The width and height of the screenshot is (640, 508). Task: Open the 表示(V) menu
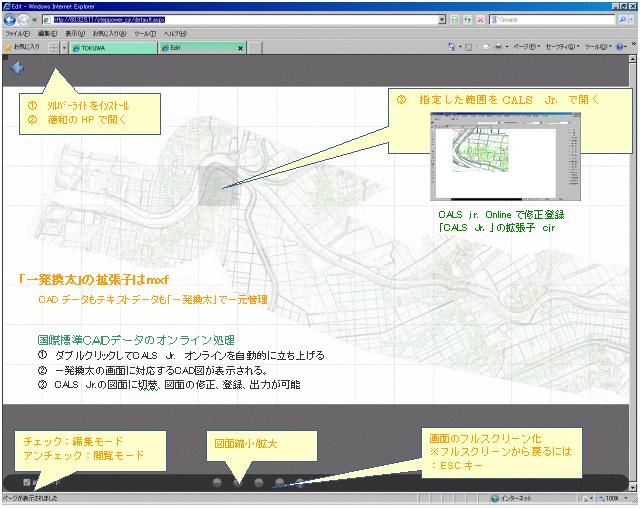coord(75,34)
